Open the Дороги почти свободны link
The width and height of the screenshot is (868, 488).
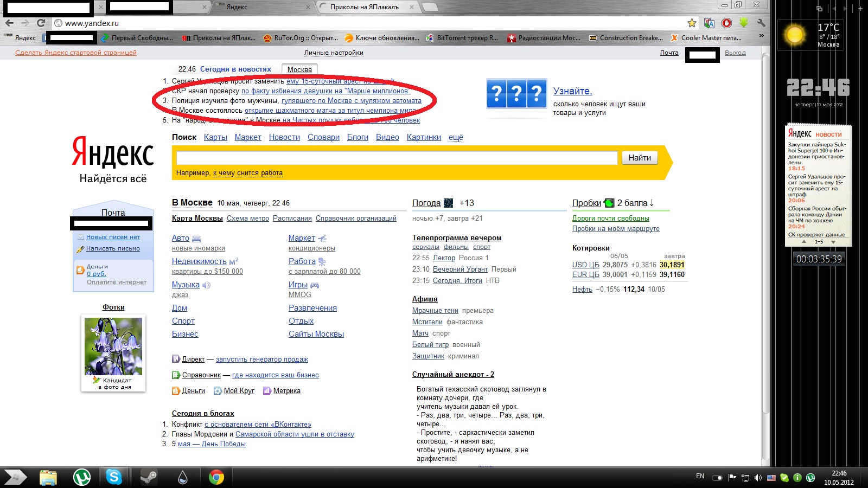point(611,218)
